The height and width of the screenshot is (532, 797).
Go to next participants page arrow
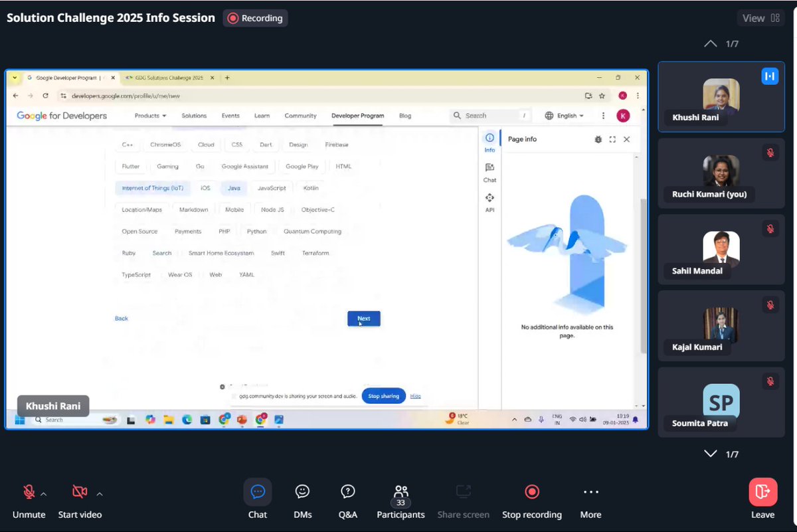[710, 454]
